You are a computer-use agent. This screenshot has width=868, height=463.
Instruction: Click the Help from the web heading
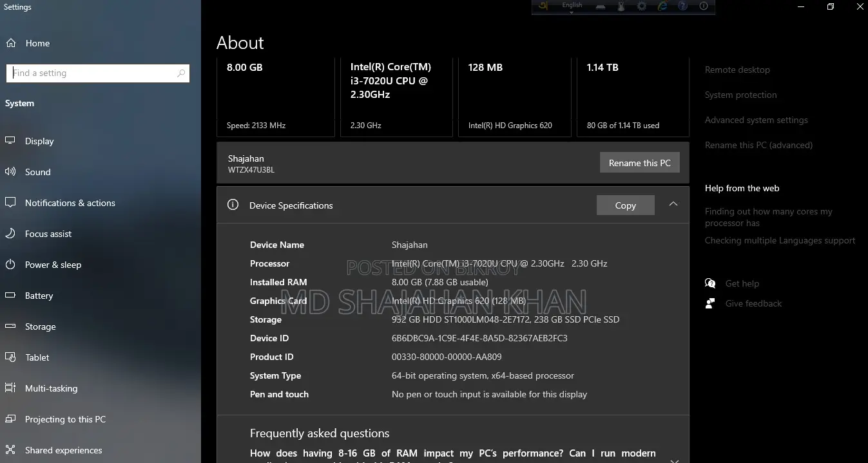742,188
